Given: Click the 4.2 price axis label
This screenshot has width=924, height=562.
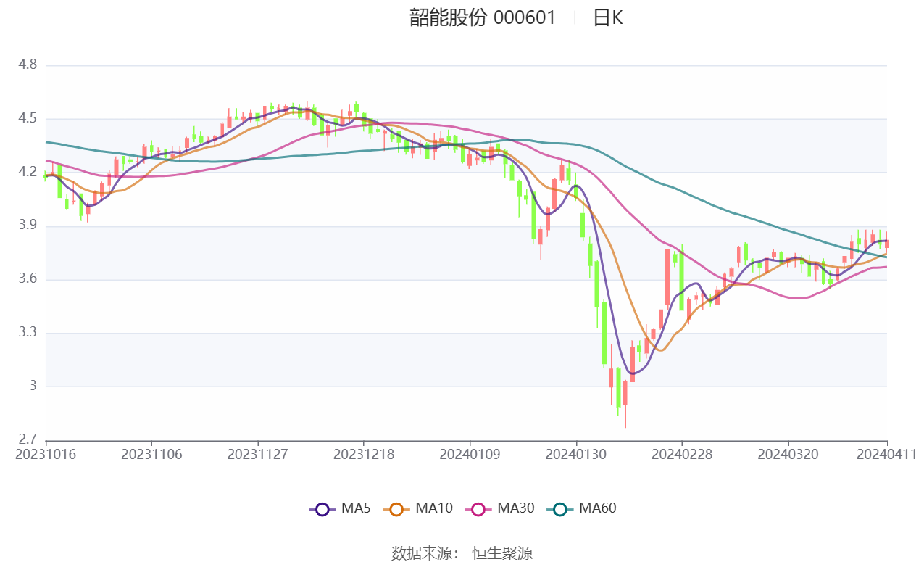Looking at the screenshot, I should pos(28,173).
